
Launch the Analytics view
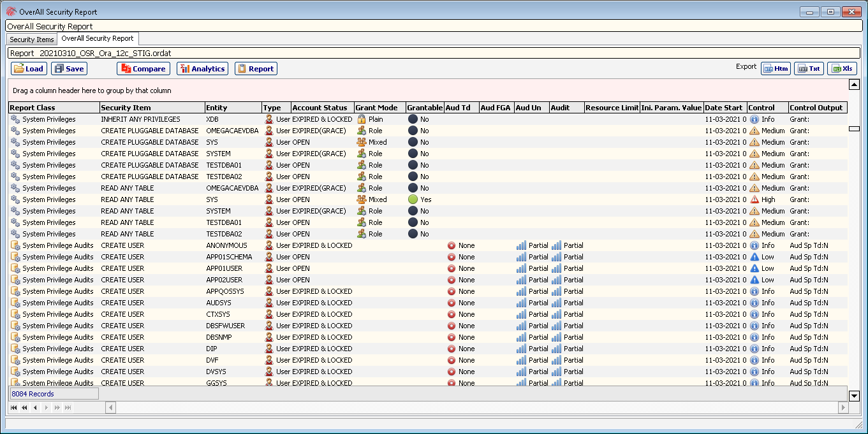click(x=202, y=69)
